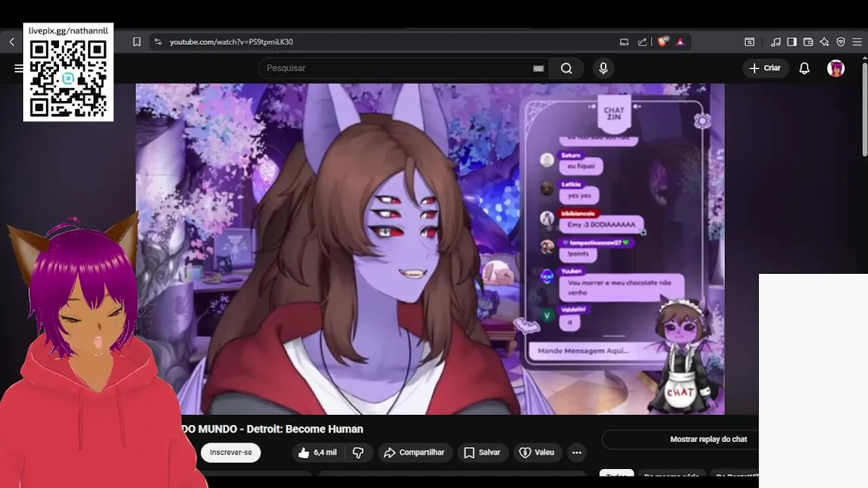
Task: Click the video title 'Detroit: Become Human'
Action: click(x=304, y=429)
